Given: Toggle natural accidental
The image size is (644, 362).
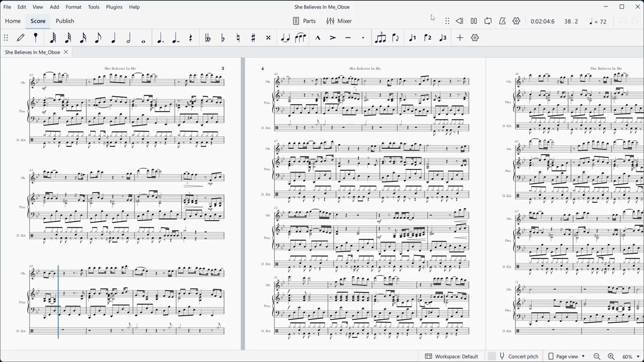Looking at the screenshot, I should (237, 38).
